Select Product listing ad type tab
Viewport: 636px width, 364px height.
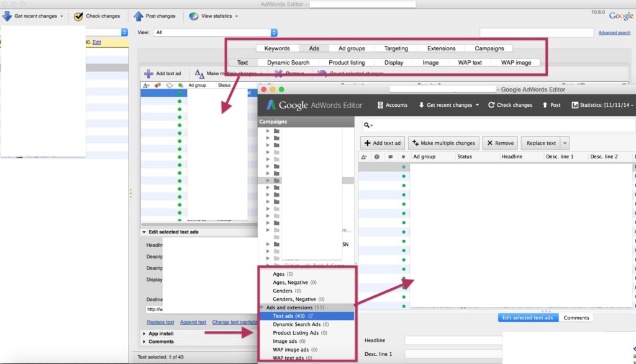pyautogui.click(x=347, y=63)
